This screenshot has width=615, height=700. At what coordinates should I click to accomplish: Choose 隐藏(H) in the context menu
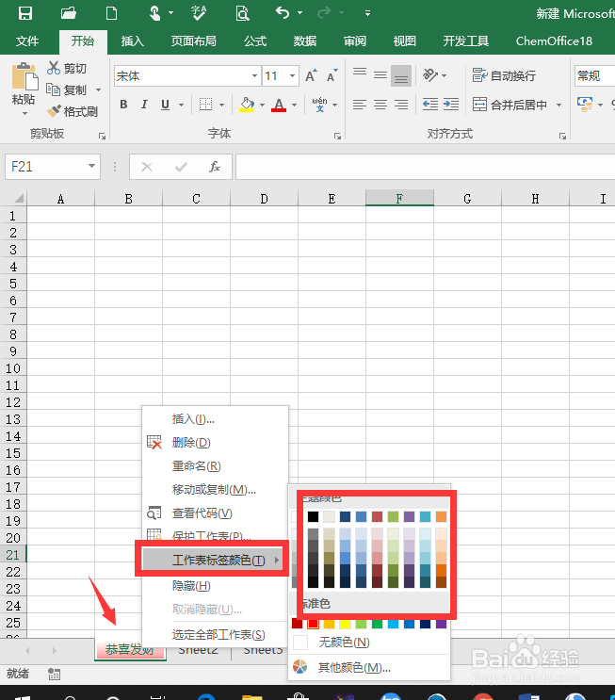[x=215, y=586]
